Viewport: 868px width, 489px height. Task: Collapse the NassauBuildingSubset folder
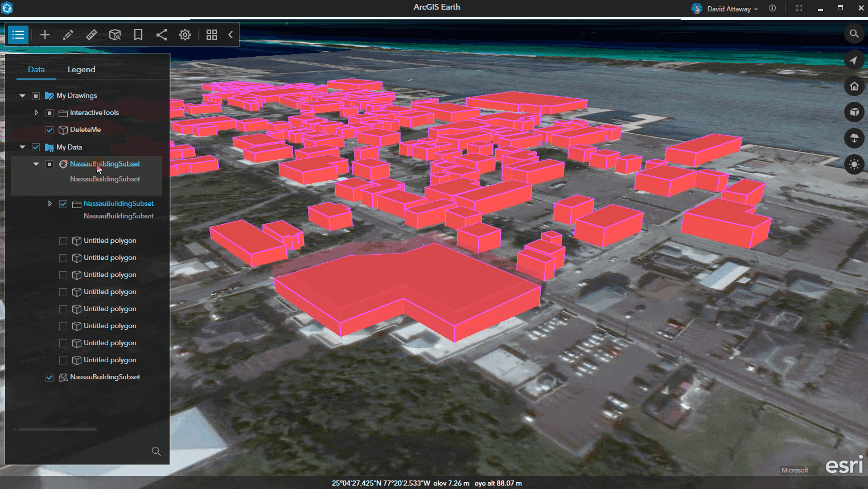50,204
